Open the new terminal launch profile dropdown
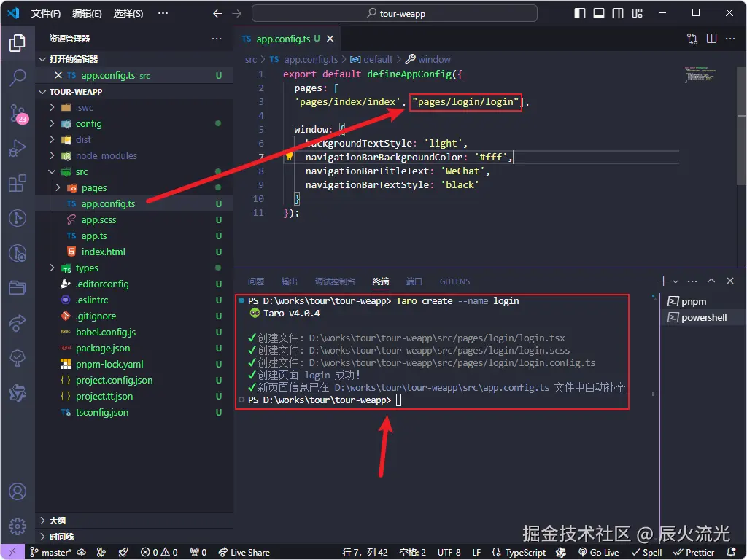 click(x=676, y=281)
